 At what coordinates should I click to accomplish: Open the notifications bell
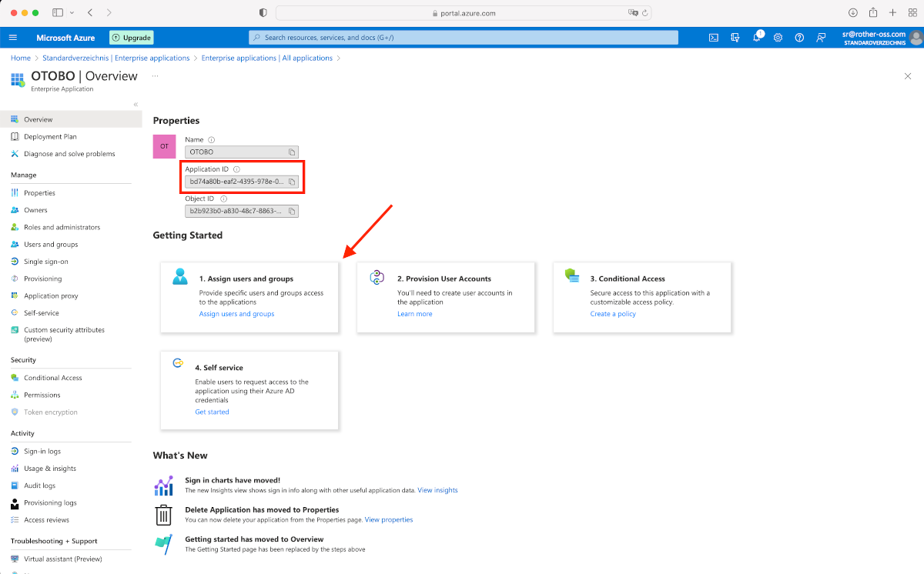point(757,38)
